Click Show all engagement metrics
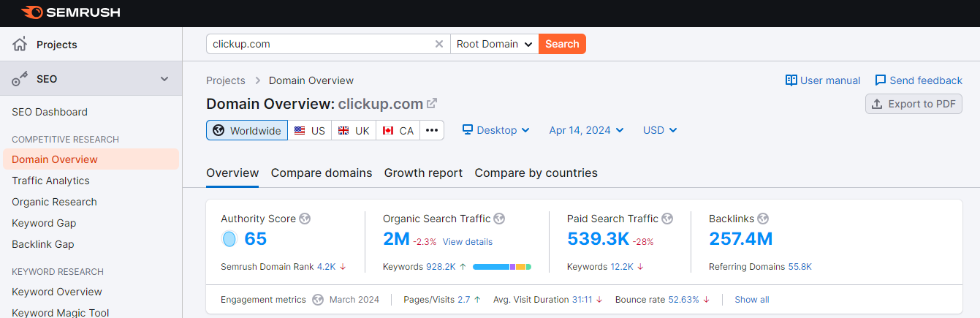The height and width of the screenshot is (318, 980). (752, 300)
